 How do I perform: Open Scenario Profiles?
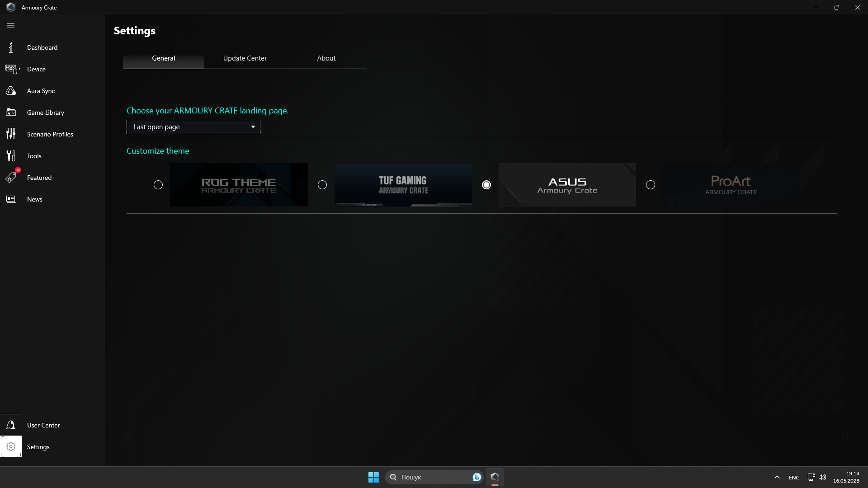click(x=50, y=134)
